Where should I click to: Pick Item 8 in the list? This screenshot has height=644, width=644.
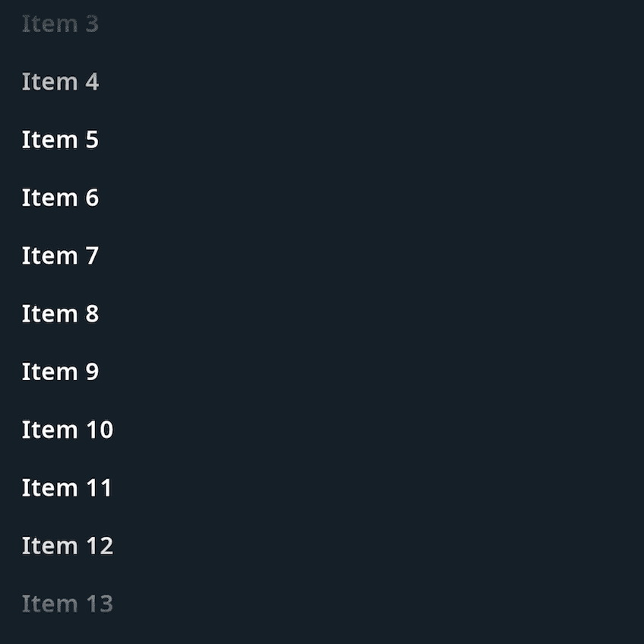(60, 314)
